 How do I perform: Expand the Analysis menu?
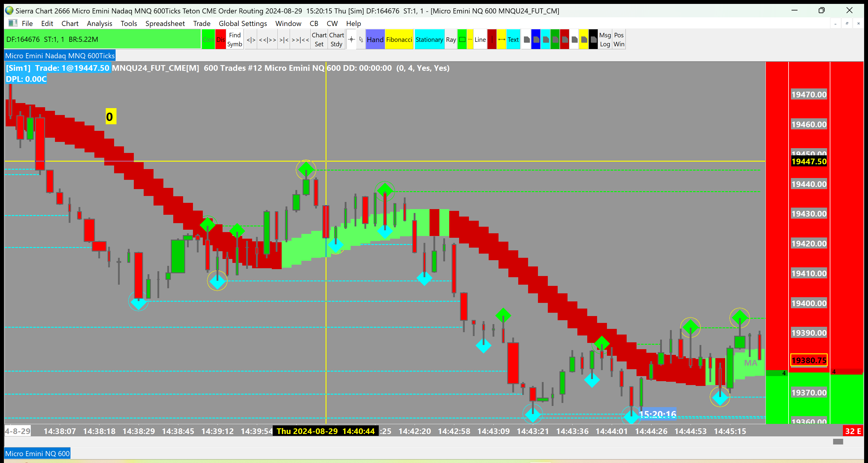99,23
